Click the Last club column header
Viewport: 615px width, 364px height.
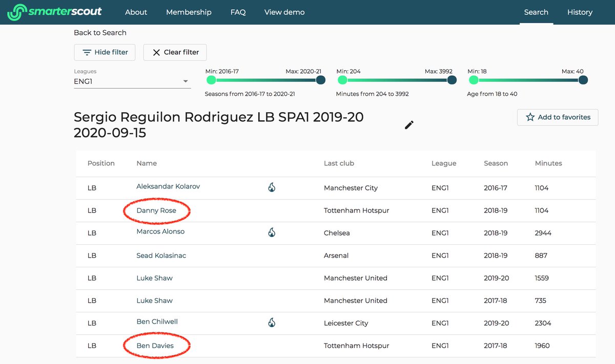tap(339, 163)
